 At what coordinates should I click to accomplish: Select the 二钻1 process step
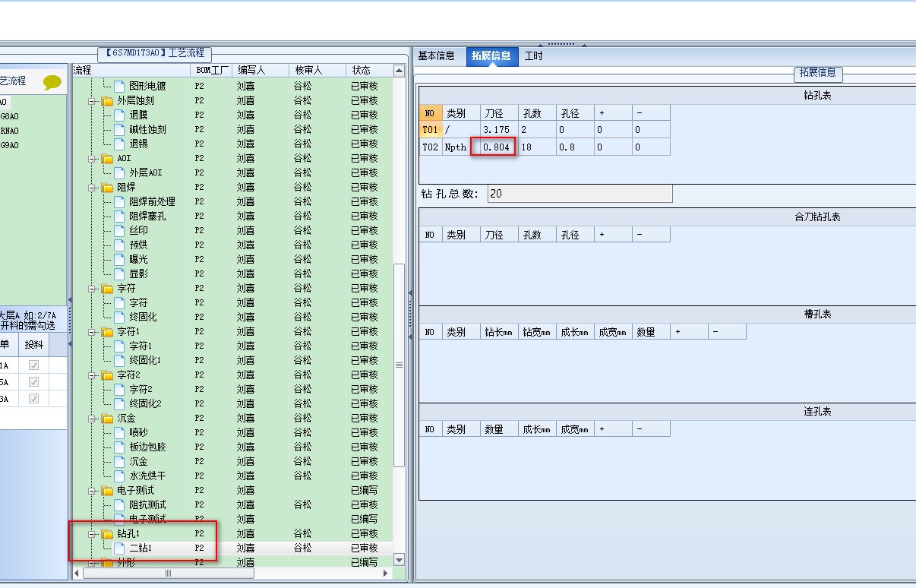click(141, 548)
